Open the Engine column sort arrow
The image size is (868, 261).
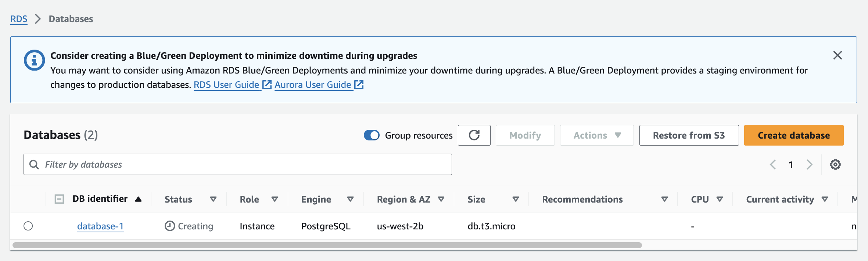[350, 199]
